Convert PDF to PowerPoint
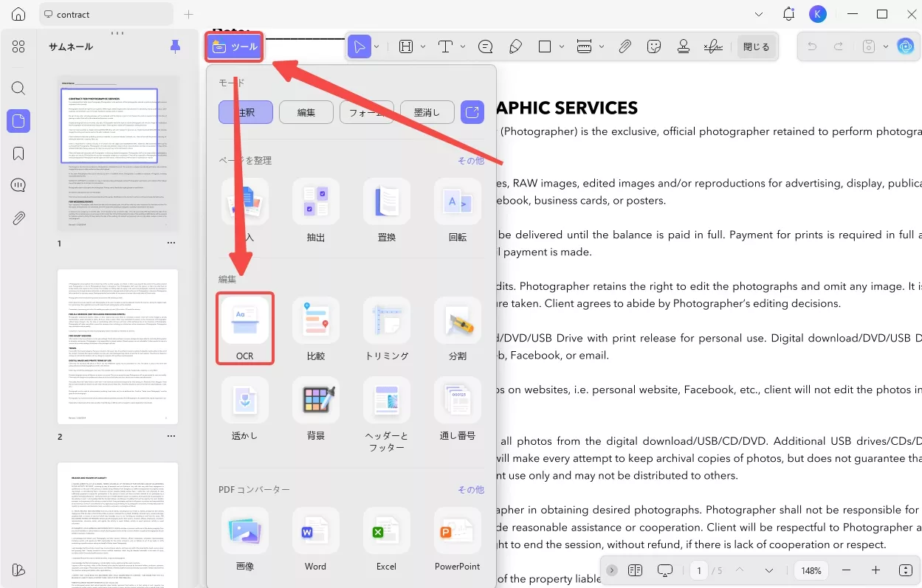Screen dimensions: 922x588 [458, 539]
